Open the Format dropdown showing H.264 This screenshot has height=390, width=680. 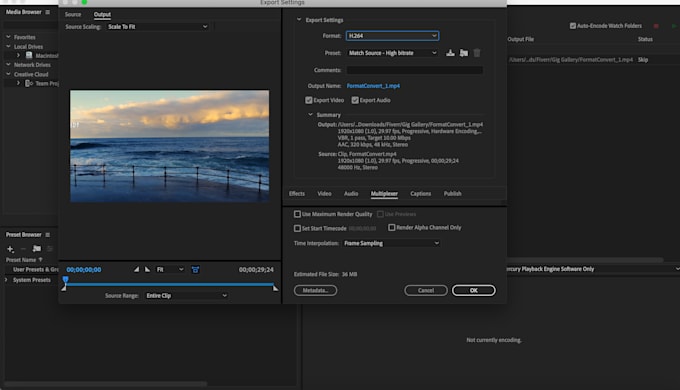click(x=392, y=36)
